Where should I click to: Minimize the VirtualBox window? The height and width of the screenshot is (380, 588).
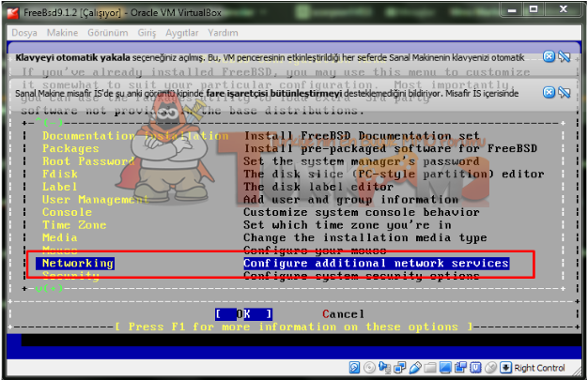tap(512, 9)
